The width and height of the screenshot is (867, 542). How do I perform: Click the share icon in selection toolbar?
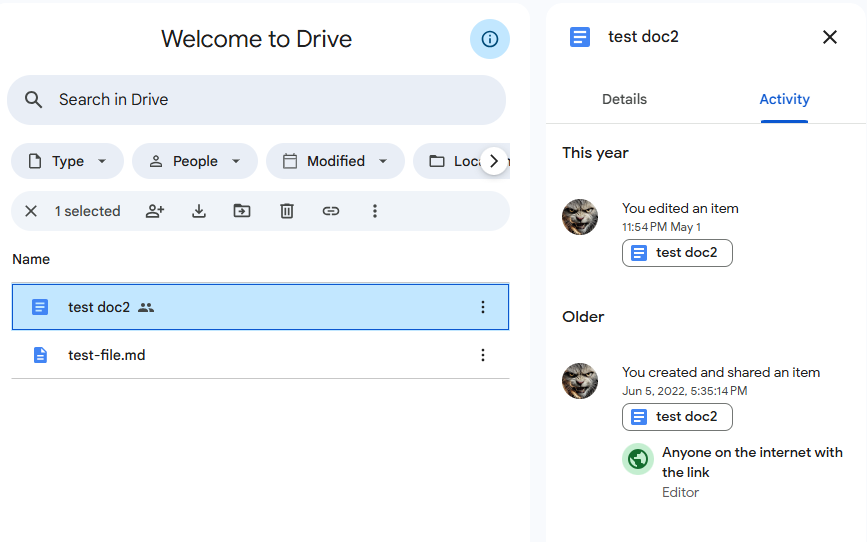155,211
